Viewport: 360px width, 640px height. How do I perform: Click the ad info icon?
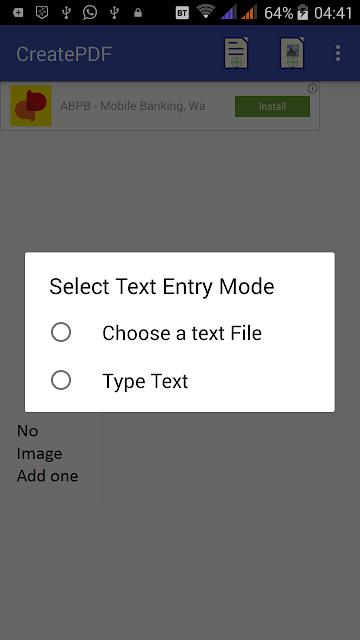point(312,89)
